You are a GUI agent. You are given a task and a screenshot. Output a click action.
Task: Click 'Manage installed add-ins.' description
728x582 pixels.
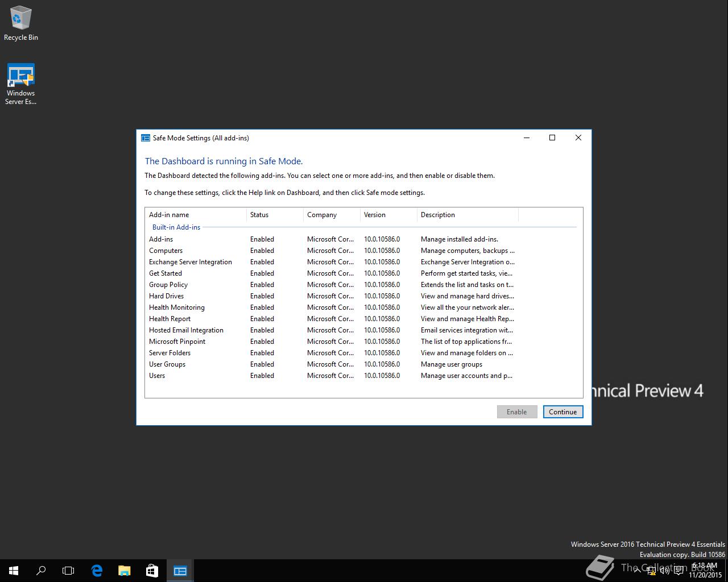pyautogui.click(x=460, y=239)
